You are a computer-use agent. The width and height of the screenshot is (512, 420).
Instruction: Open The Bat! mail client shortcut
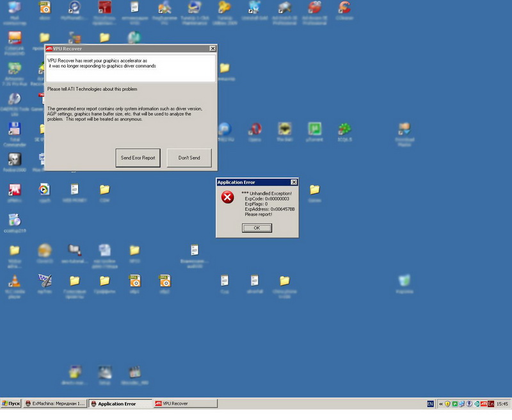[284, 130]
